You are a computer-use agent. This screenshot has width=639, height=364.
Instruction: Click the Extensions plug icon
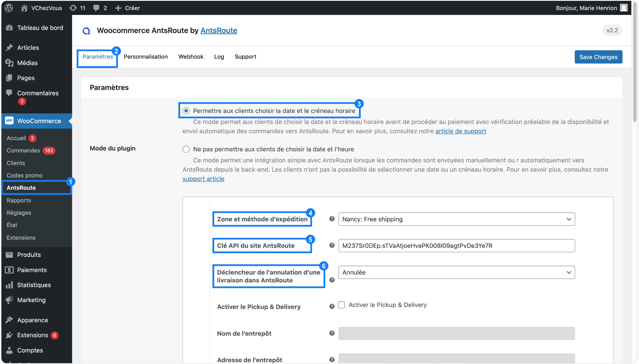click(9, 335)
